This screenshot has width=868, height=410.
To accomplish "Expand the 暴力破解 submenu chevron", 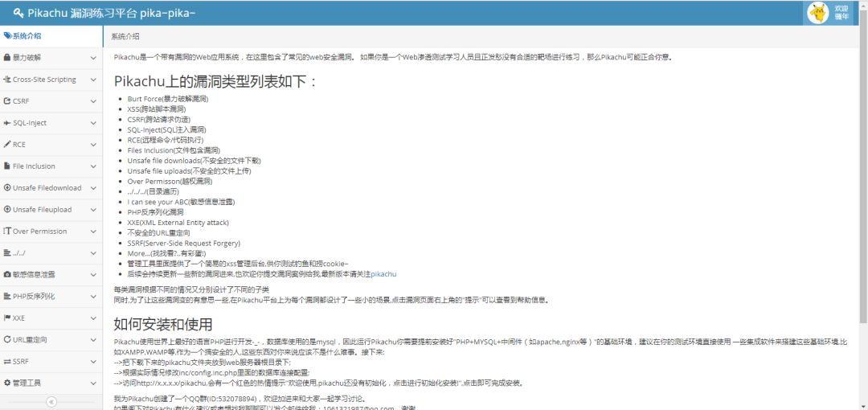I will click(93, 58).
